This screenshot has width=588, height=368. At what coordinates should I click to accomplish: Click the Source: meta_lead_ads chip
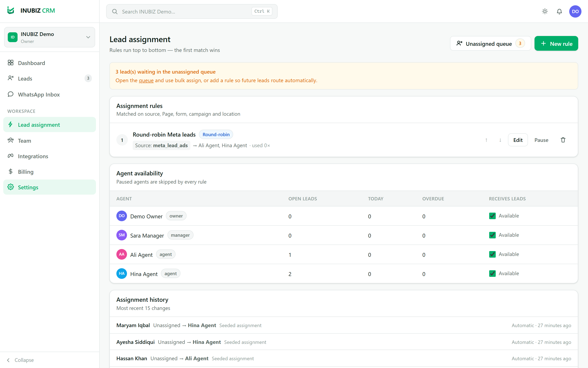pos(161,145)
